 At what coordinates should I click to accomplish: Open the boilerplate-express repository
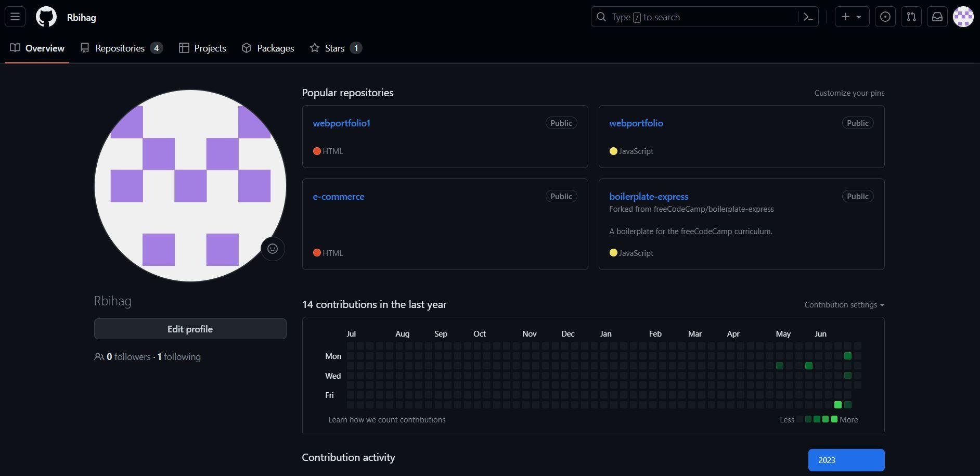(x=649, y=196)
